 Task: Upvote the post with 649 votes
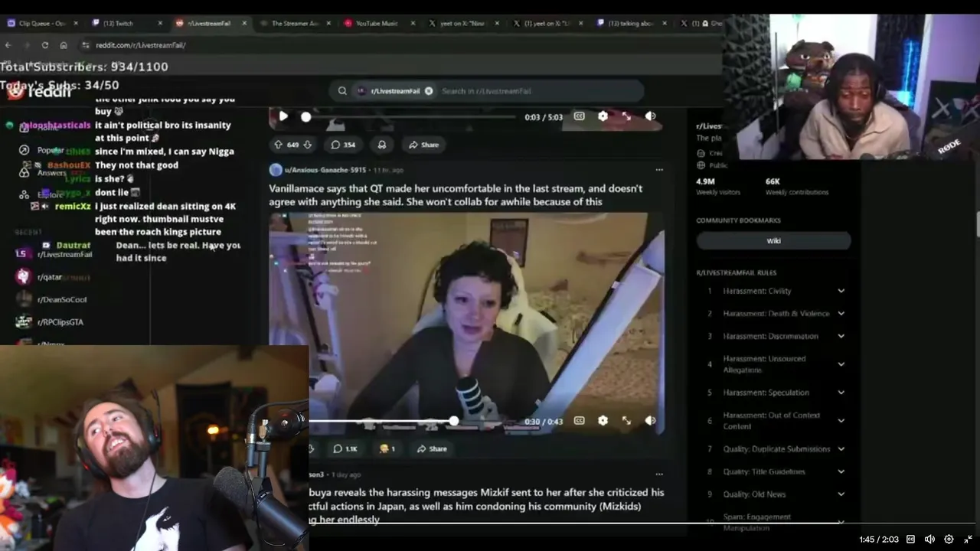278,145
